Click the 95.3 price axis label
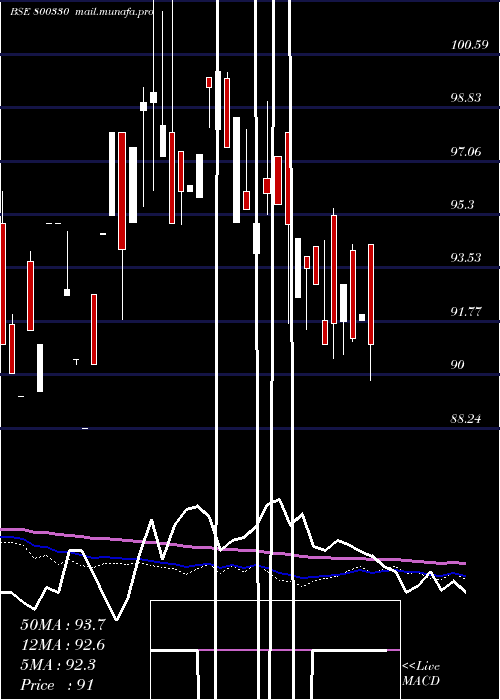Image resolution: width=500 pixels, height=700 pixels. (462, 205)
